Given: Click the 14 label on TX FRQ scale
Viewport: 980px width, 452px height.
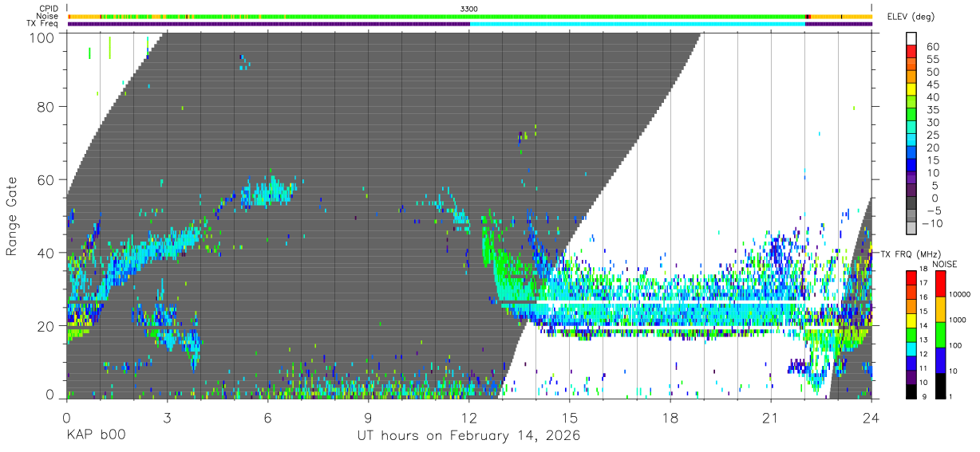Looking at the screenshot, I should point(923,326).
